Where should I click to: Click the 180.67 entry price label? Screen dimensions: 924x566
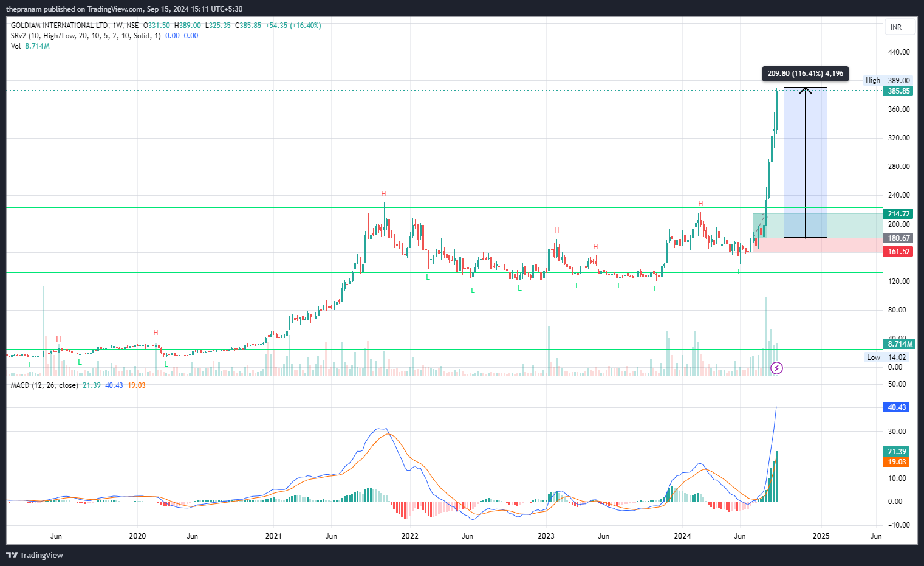(898, 238)
